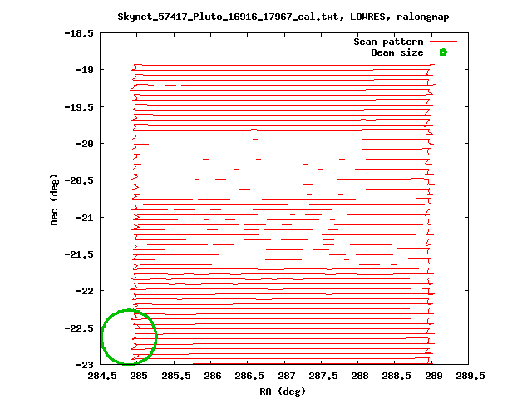Click the 'Scan pattern' legend label
This screenshot has height=399, width=532.
388,42
